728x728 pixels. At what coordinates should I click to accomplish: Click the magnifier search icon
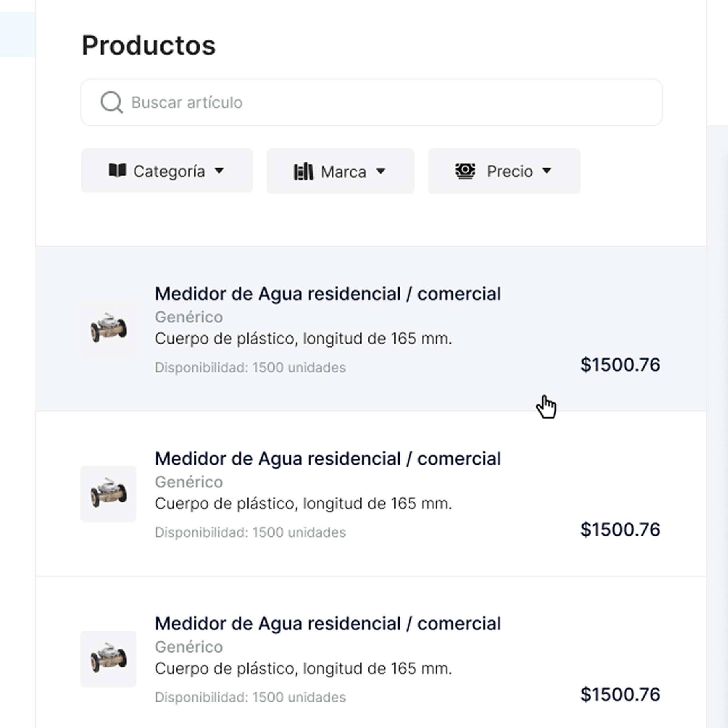(x=112, y=103)
